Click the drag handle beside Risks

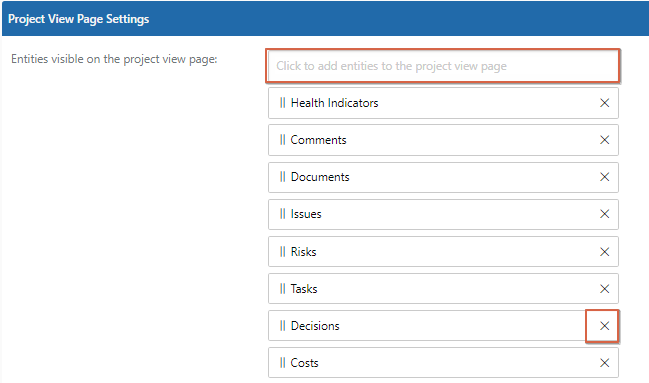pos(282,251)
